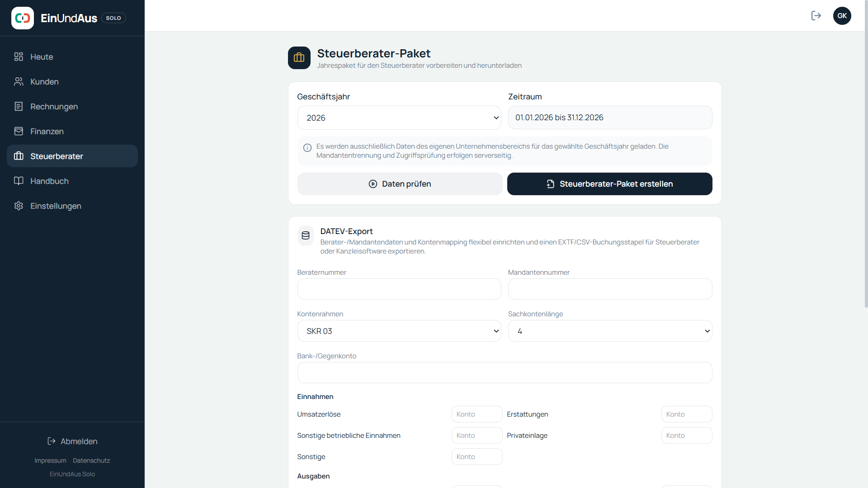Click the page vertical scrollbar
Viewport: 868px width, 488px height.
(866, 154)
